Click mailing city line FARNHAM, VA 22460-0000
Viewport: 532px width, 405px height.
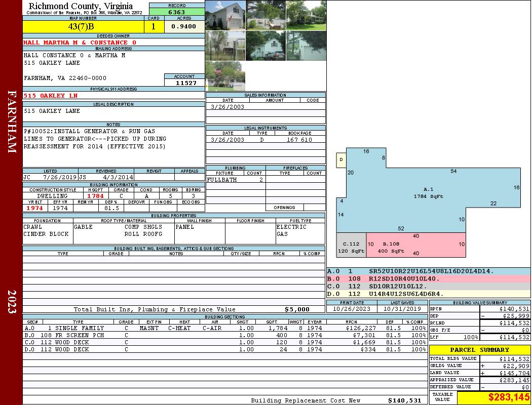65,78
